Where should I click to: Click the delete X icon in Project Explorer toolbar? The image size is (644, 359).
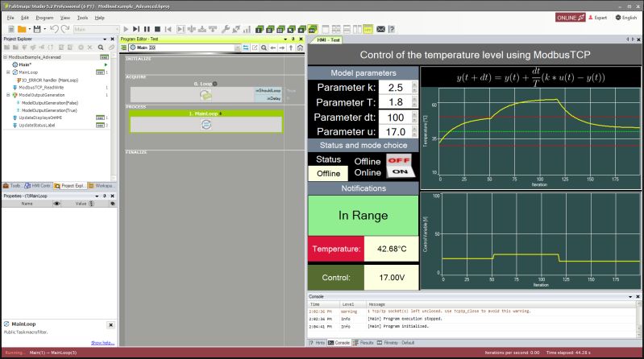pos(90,47)
